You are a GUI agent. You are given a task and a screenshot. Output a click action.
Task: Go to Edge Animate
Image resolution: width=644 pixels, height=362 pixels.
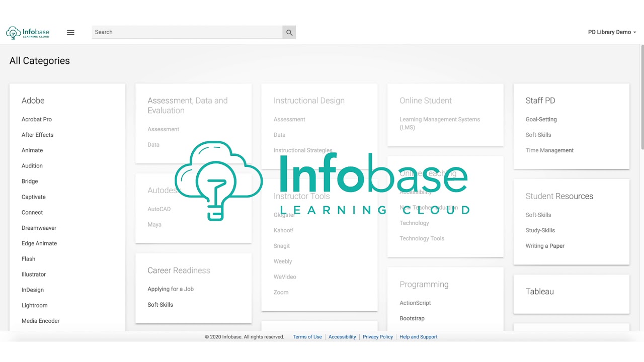pos(39,243)
